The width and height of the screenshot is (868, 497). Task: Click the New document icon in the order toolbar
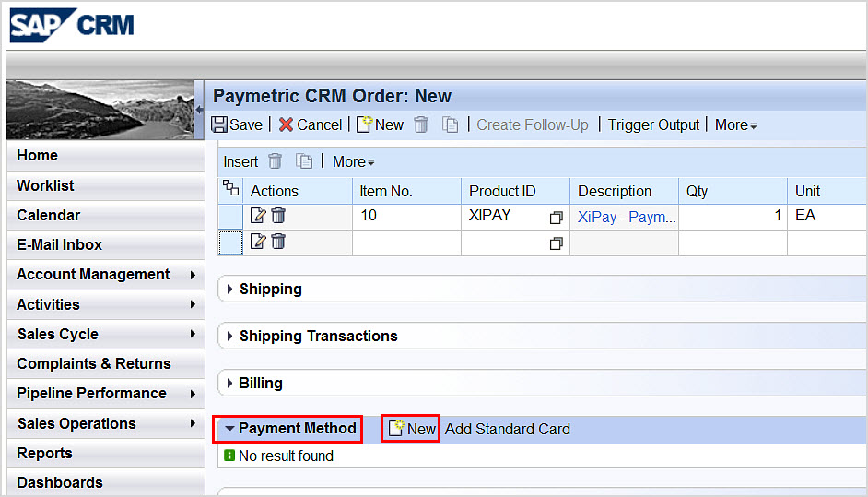[364, 124]
